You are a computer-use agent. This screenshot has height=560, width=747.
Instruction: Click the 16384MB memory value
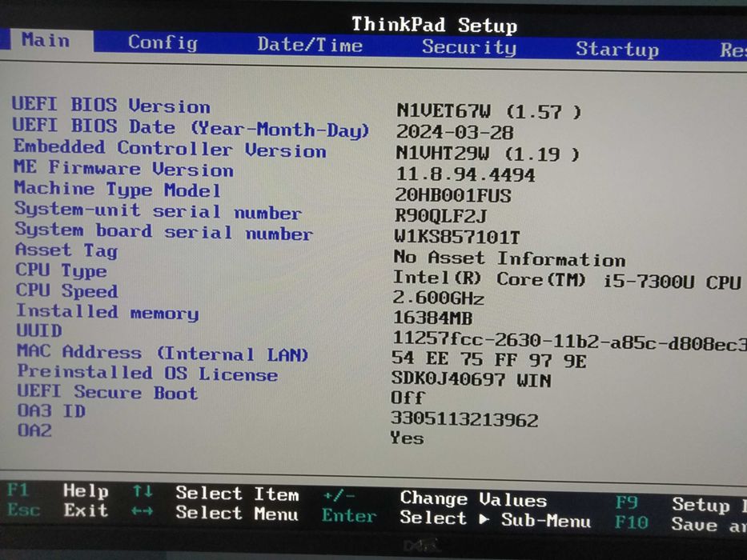coord(432,318)
